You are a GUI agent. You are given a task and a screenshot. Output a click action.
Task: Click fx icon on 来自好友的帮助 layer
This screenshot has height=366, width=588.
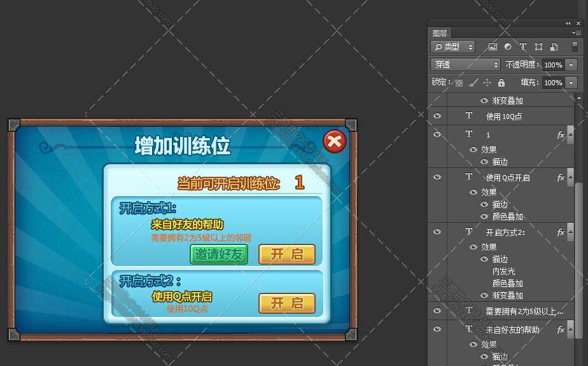561,330
